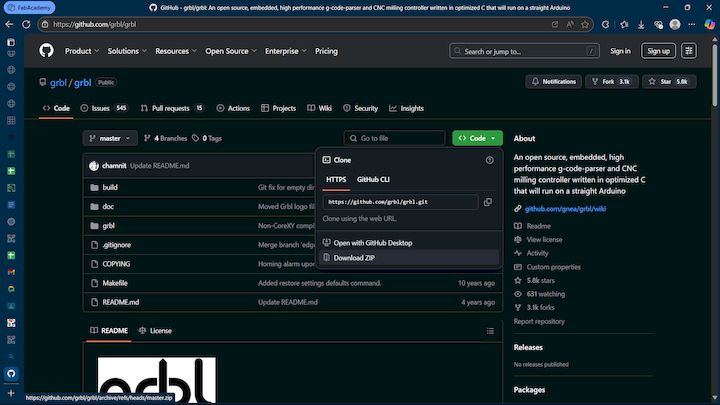
Task: Open the github.com/gnea/grbl/wiki link
Action: tap(565, 209)
